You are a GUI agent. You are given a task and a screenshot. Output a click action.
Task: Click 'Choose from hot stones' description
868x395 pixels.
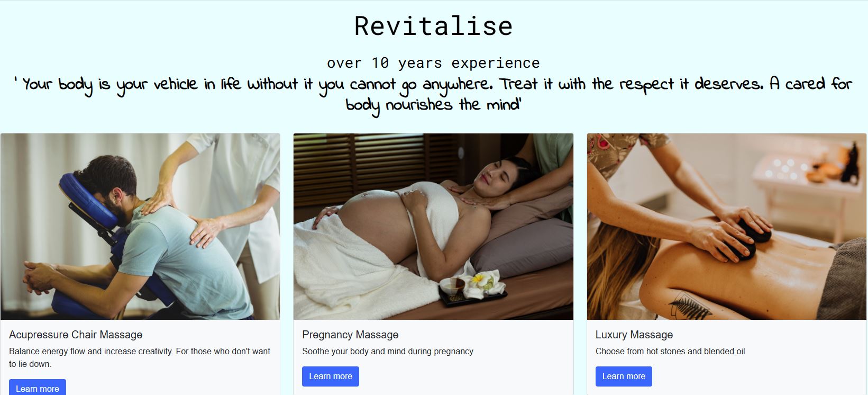click(x=670, y=351)
